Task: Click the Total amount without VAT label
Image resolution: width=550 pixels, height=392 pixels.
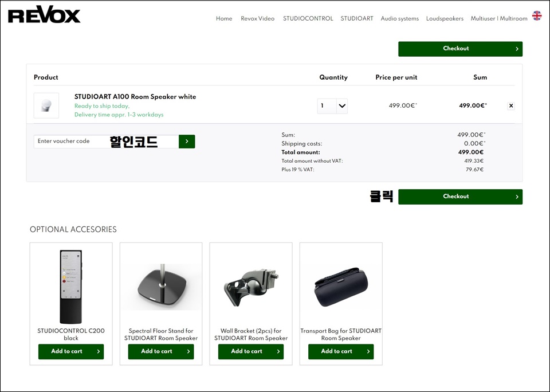Action: (312, 161)
